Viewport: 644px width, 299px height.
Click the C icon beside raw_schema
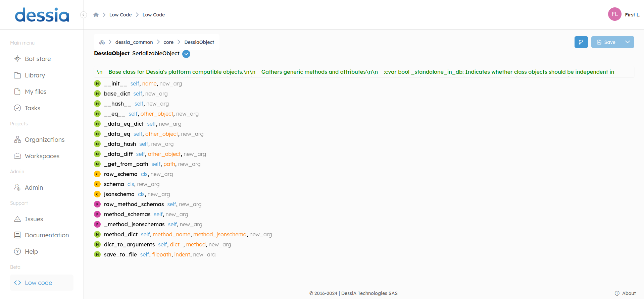[x=97, y=174]
